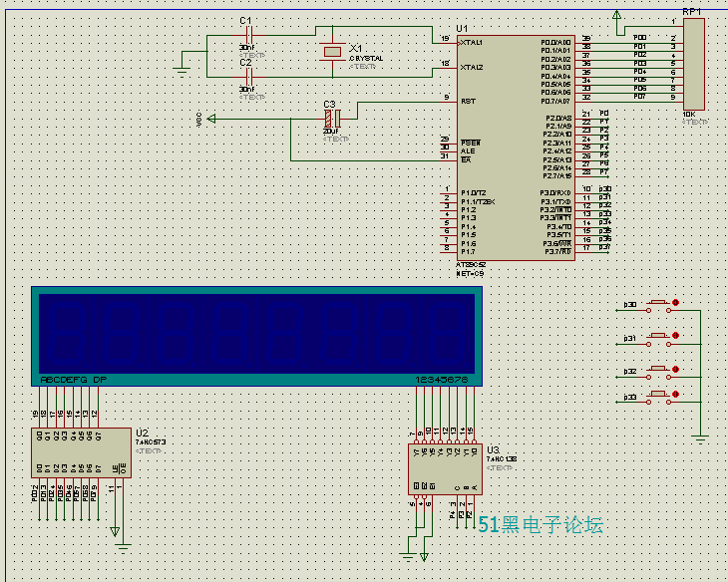The image size is (728, 582).
Task: Click the XTAL1 pin label
Action: (472, 43)
